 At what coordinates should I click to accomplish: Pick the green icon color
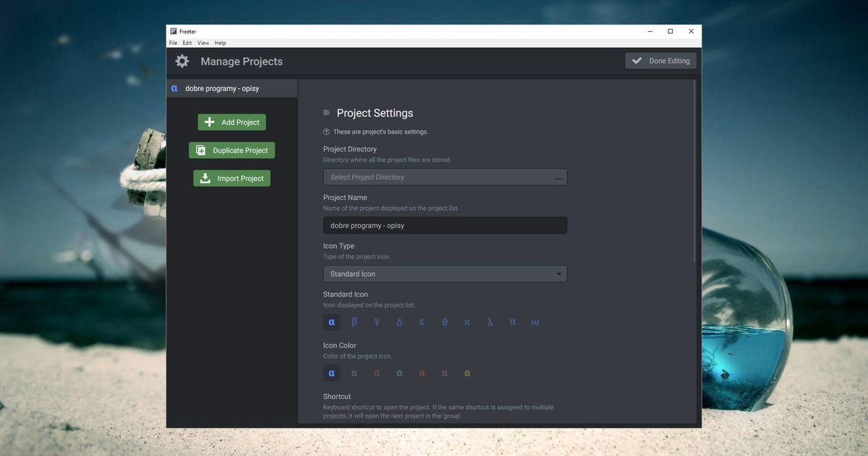(x=354, y=373)
